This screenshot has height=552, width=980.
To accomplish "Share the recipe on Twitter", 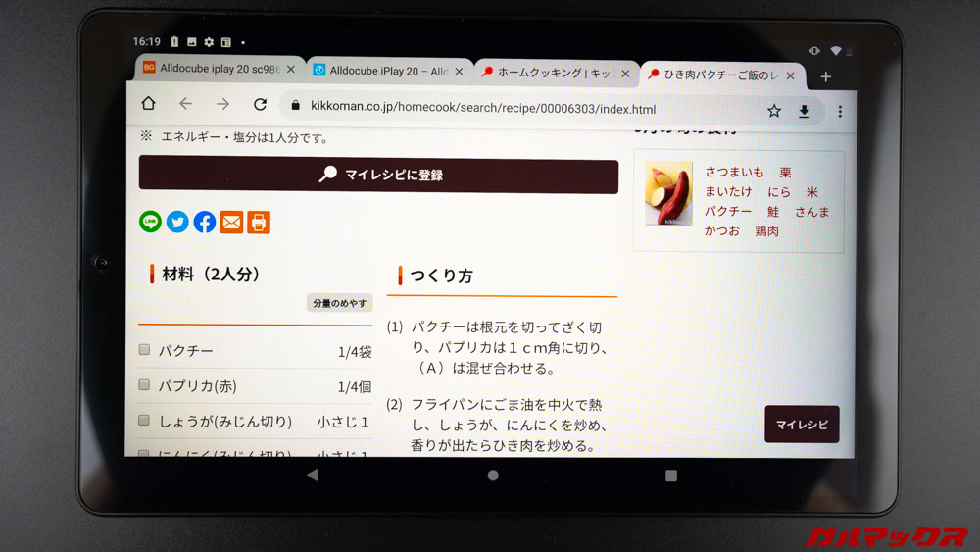I will (177, 222).
